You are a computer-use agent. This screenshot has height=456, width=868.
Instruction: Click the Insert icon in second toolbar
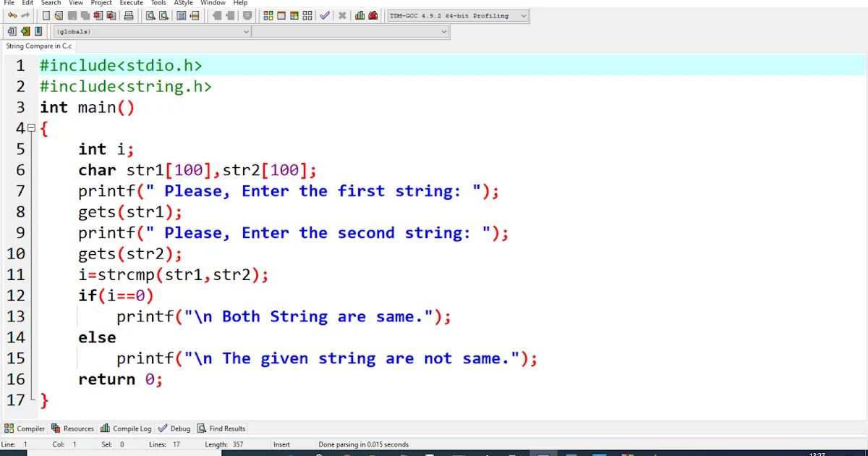(12, 31)
